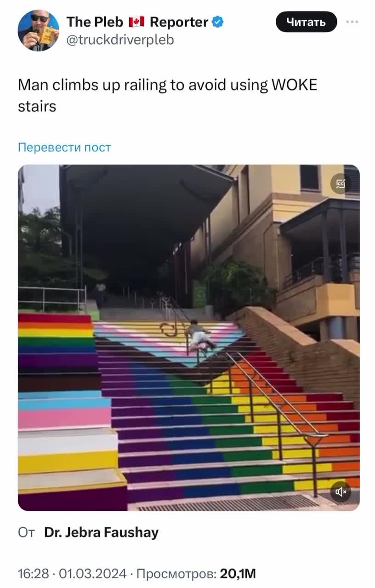Image resolution: width=375 pixels, height=588 pixels.
Task: Unmute the video with speaker icon
Action: 341,492
